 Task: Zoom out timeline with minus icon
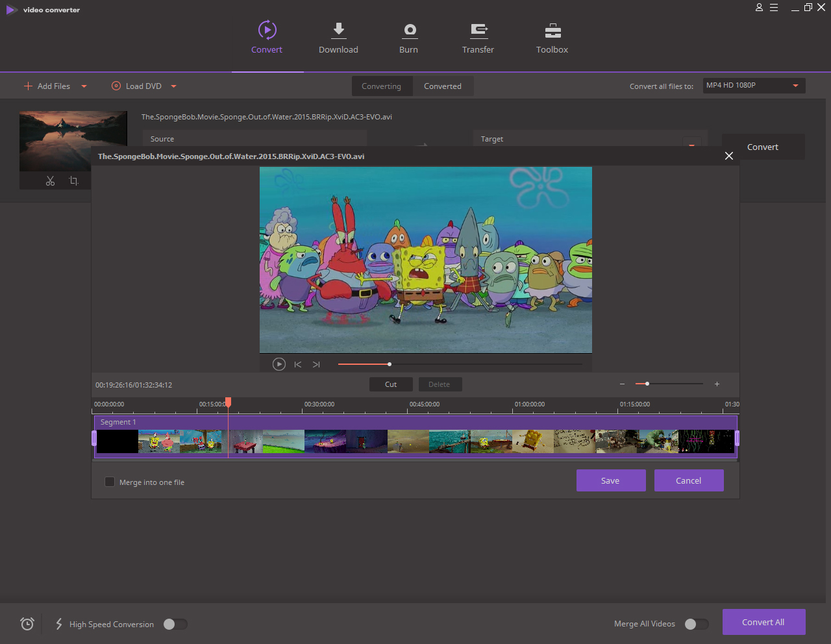pos(622,384)
